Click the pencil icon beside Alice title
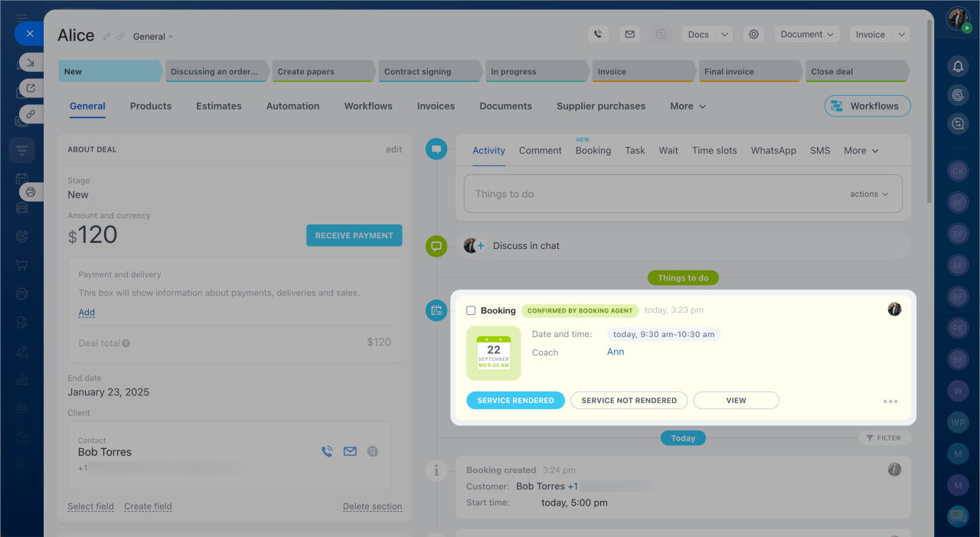Screen dimensions: 980x537 pos(107,36)
